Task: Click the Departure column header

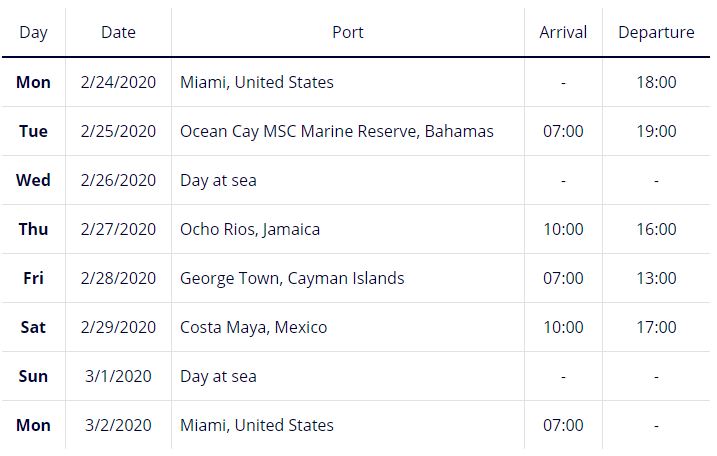Action: 656,32
